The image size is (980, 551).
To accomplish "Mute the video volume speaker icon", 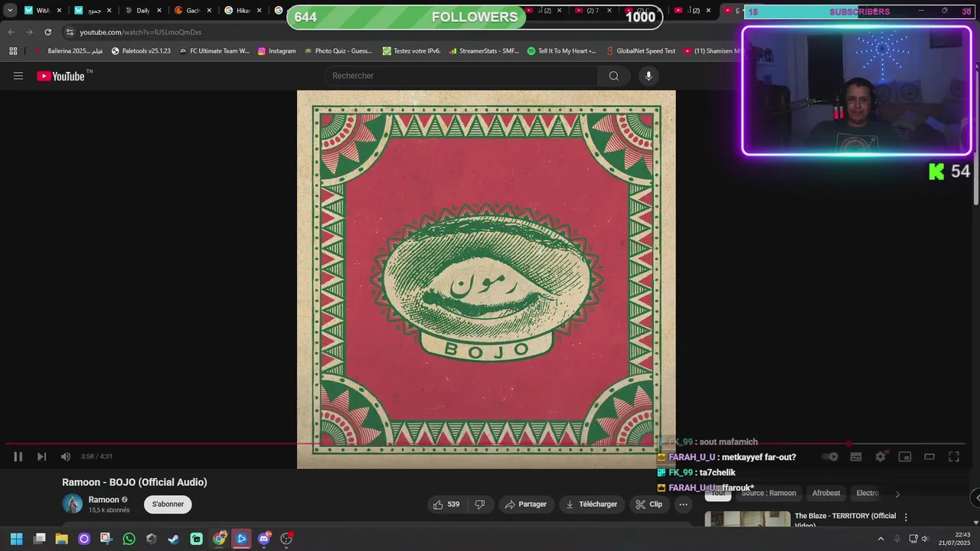I will [66, 457].
